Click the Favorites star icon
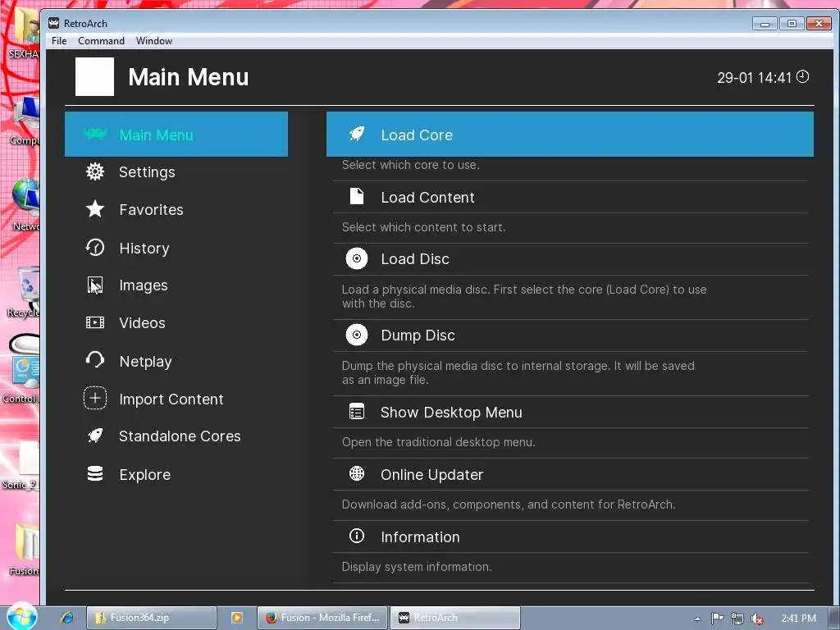This screenshot has height=630, width=840. click(95, 209)
